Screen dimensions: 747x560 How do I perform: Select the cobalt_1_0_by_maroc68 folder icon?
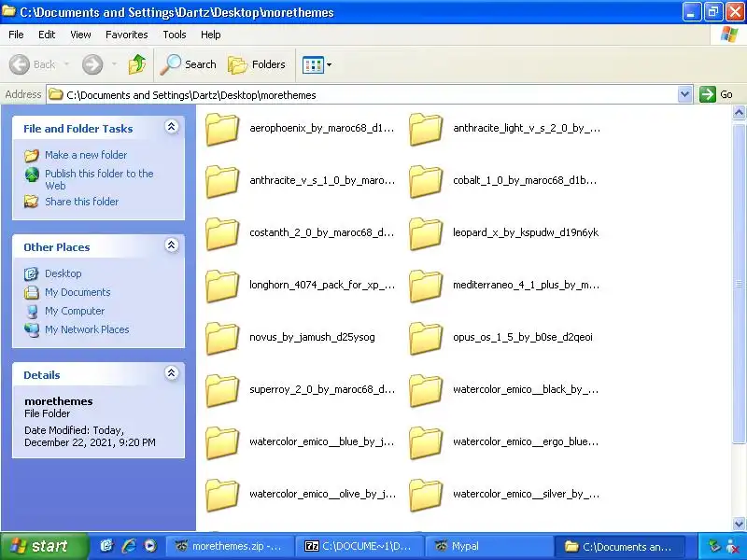tap(426, 181)
